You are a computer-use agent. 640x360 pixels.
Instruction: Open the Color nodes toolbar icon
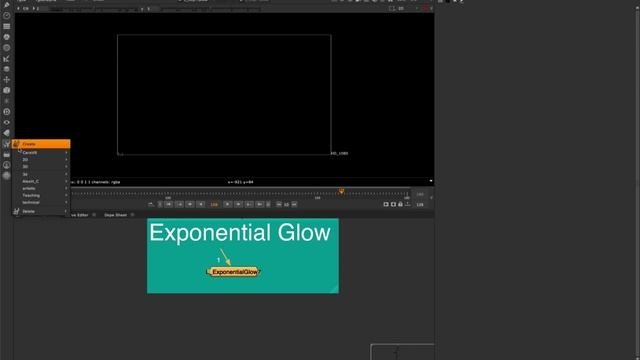tap(7, 37)
